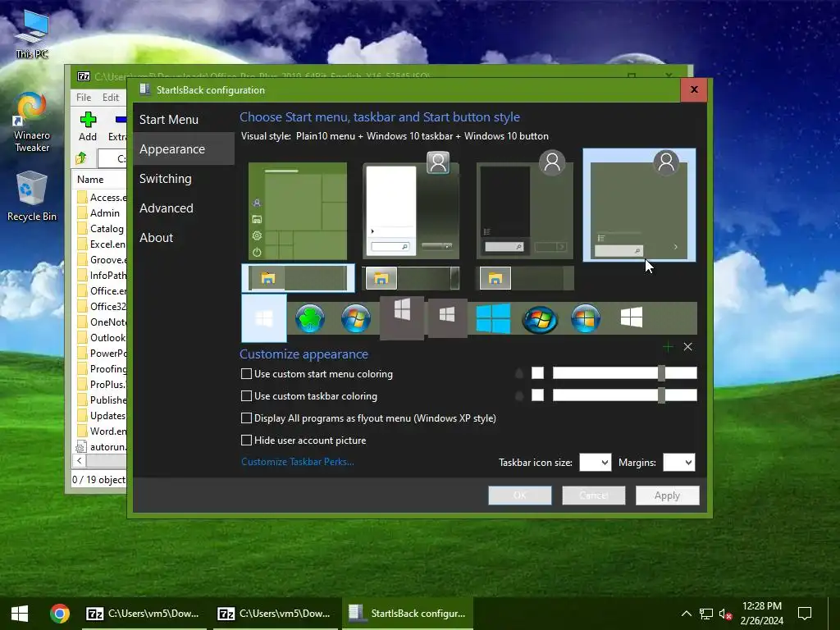Select the highlighted Windows 10 Start button style
The height and width of the screenshot is (630, 840).
coord(264,318)
